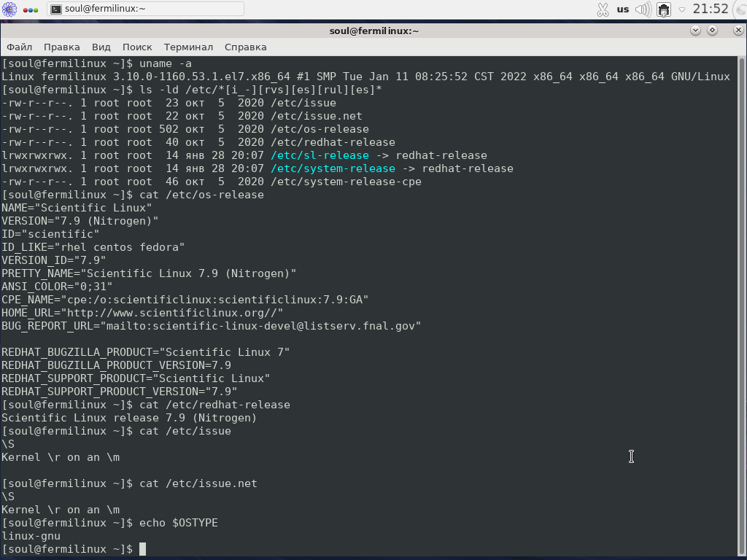This screenshot has height=560, width=747.
Task: Click the three colored dots panel icon
Action: coord(31,10)
